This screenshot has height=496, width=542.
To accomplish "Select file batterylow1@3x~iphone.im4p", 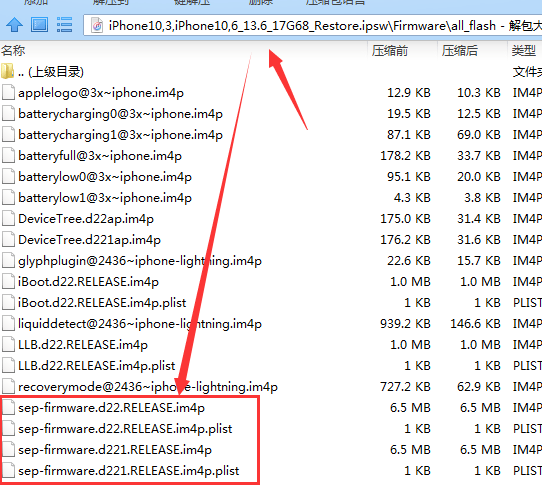I will click(105, 198).
